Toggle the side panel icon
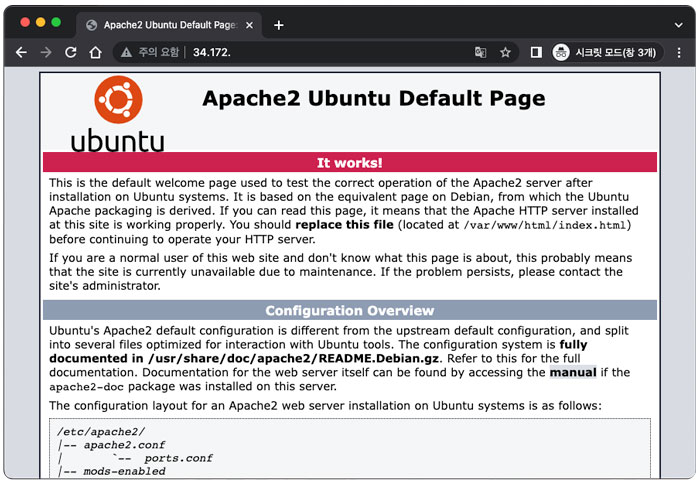 point(536,53)
